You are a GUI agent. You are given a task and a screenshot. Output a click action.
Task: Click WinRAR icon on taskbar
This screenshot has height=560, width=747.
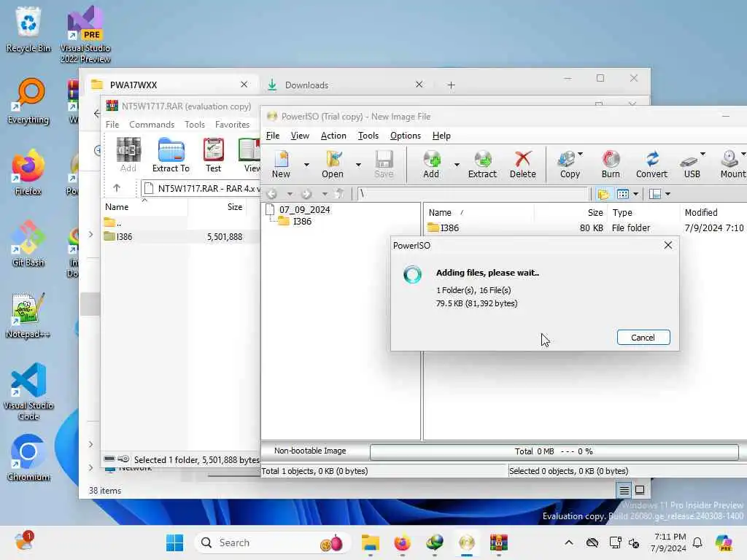tap(499, 542)
